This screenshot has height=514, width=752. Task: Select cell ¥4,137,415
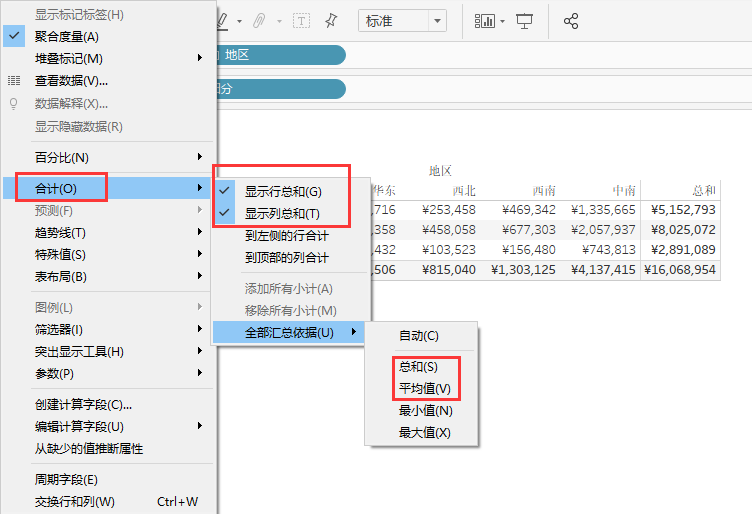[603, 269]
